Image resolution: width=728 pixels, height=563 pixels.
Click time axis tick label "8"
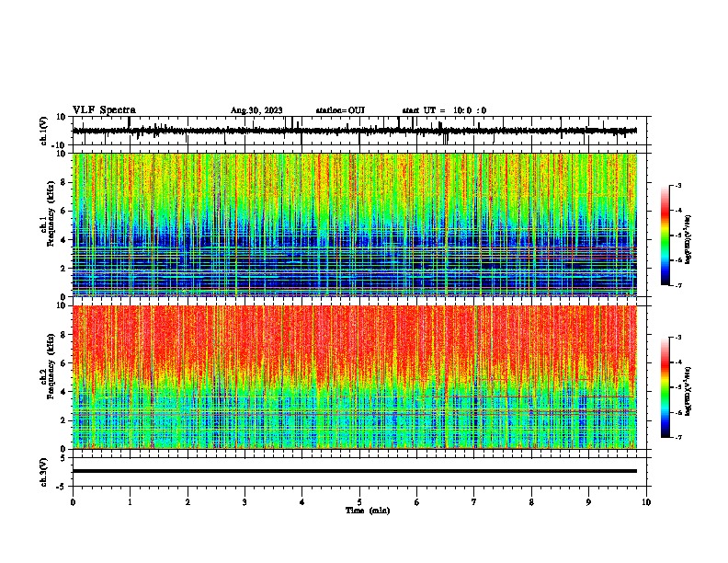pyautogui.click(x=531, y=502)
